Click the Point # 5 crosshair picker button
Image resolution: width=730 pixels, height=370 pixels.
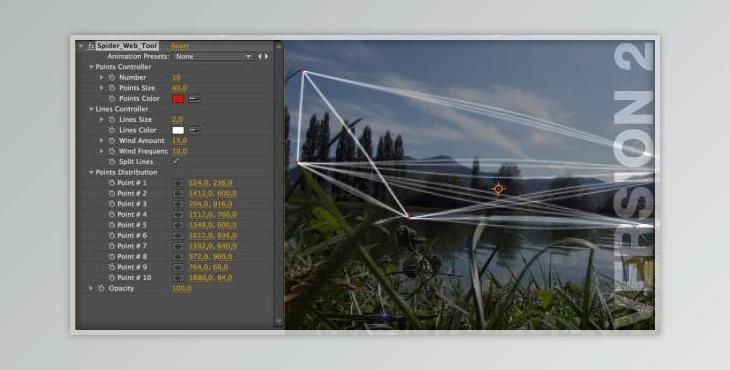click(178, 225)
